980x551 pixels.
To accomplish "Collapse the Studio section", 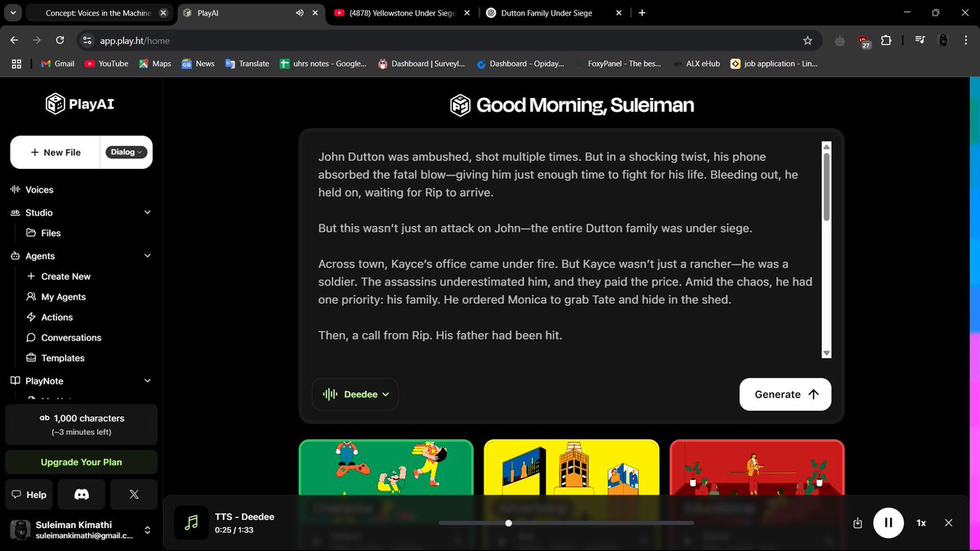I will tap(147, 212).
